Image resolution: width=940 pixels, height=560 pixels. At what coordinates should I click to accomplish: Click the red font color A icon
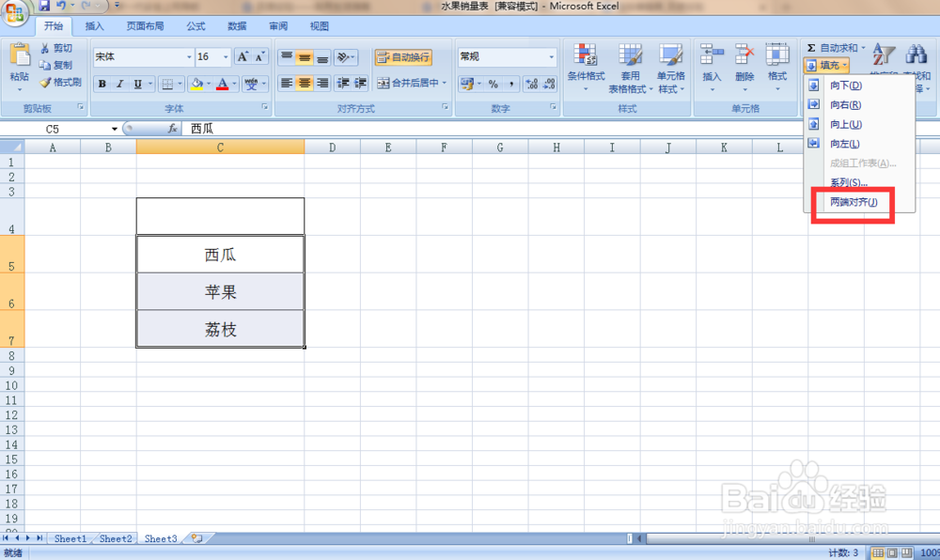click(x=223, y=84)
